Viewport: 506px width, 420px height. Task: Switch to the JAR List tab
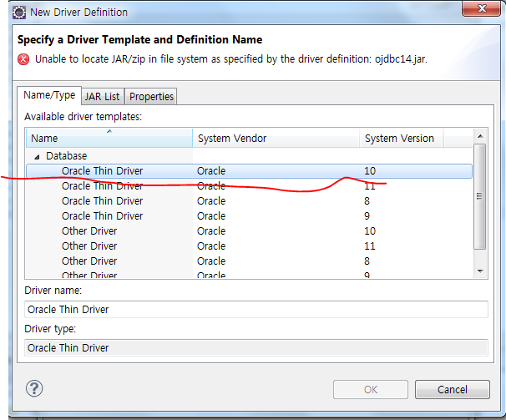tap(103, 97)
